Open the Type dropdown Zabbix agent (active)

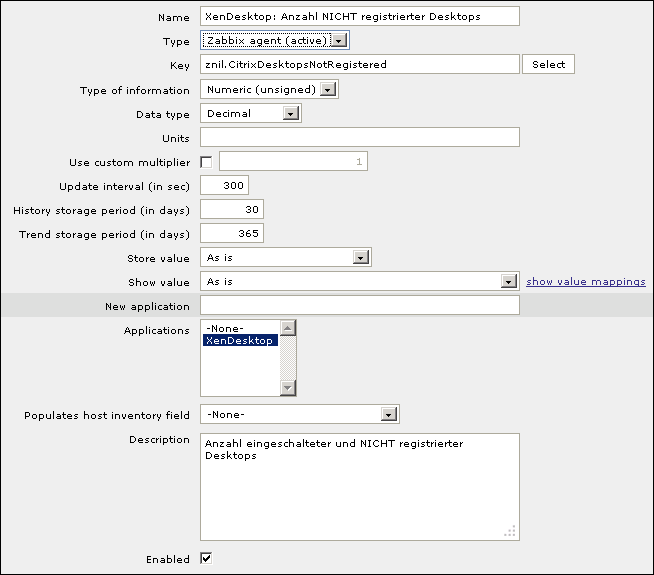click(x=275, y=41)
